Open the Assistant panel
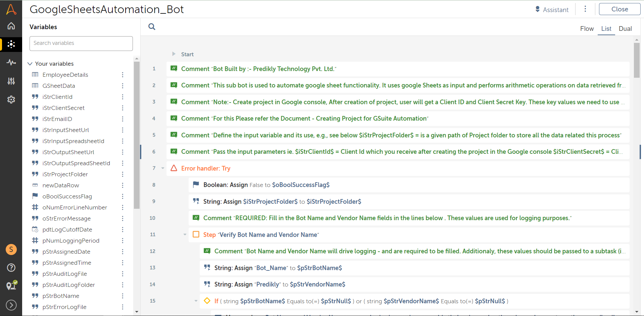The height and width of the screenshot is (316, 644). [552, 10]
